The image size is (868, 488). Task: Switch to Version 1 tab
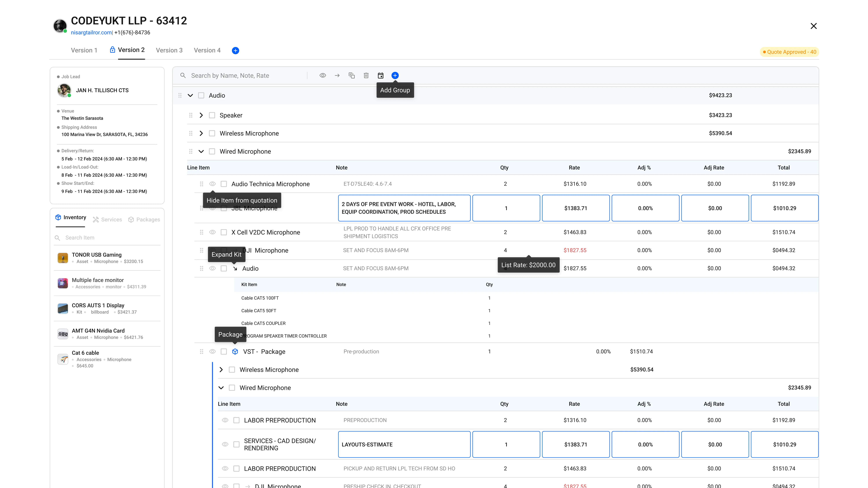point(84,50)
